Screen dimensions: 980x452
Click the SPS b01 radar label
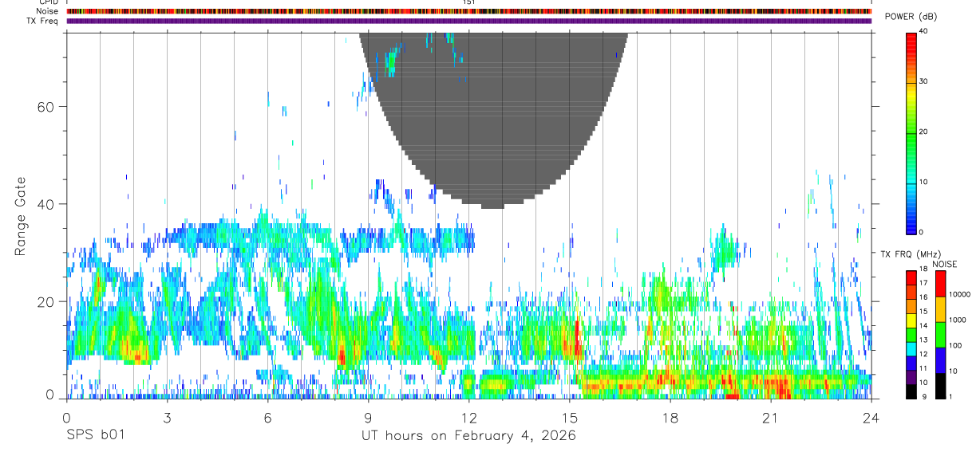pyautogui.click(x=95, y=435)
